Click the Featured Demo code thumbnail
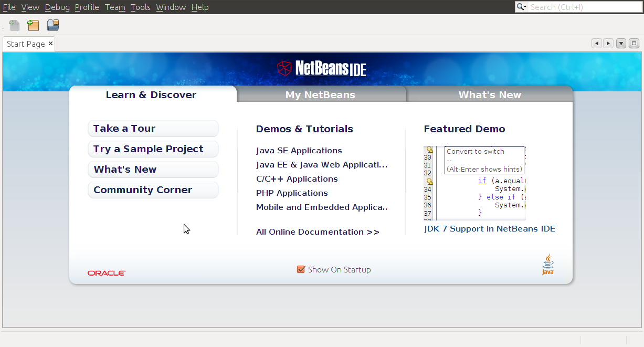 point(474,183)
